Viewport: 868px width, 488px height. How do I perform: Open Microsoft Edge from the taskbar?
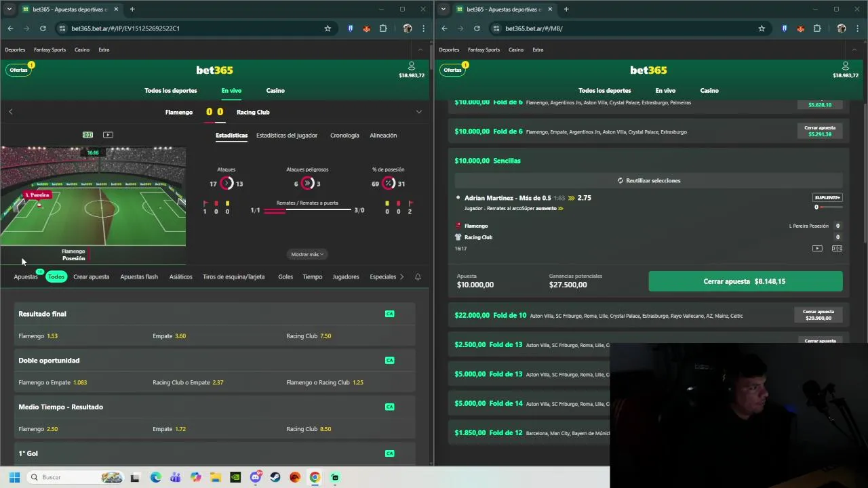[x=155, y=477]
